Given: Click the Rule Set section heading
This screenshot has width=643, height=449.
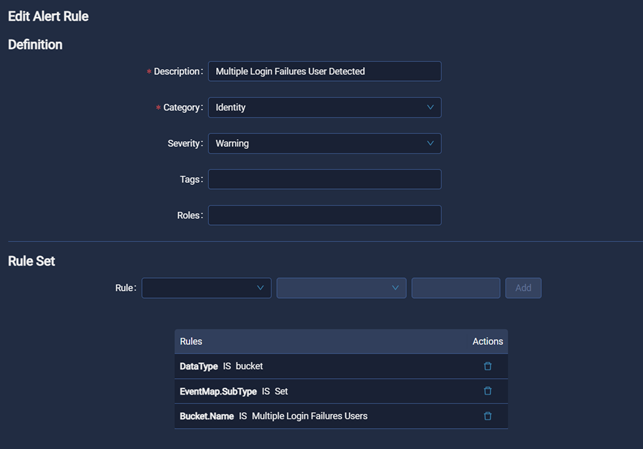Looking at the screenshot, I should (31, 261).
